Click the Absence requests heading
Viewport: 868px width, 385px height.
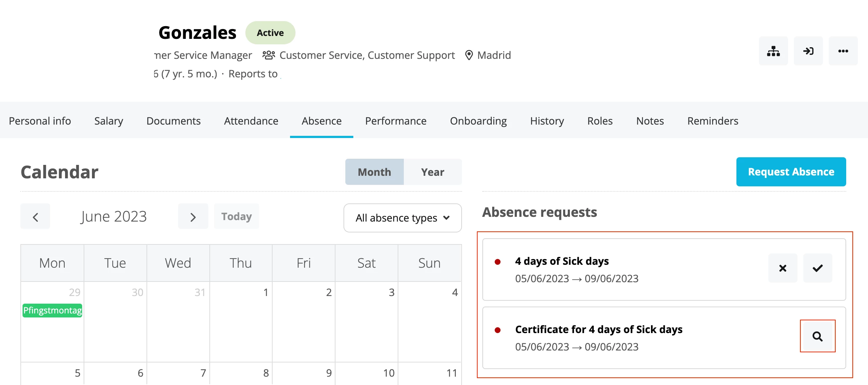point(539,212)
